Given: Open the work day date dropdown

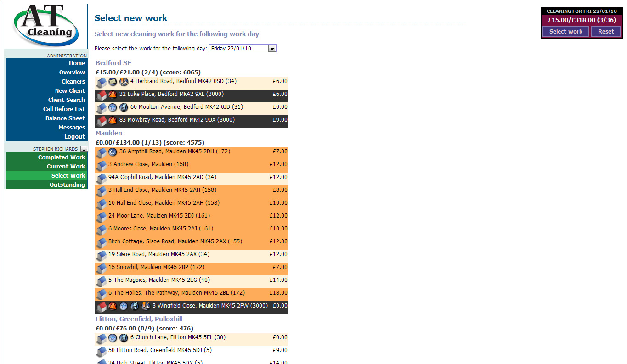Looking at the screenshot, I should point(272,49).
